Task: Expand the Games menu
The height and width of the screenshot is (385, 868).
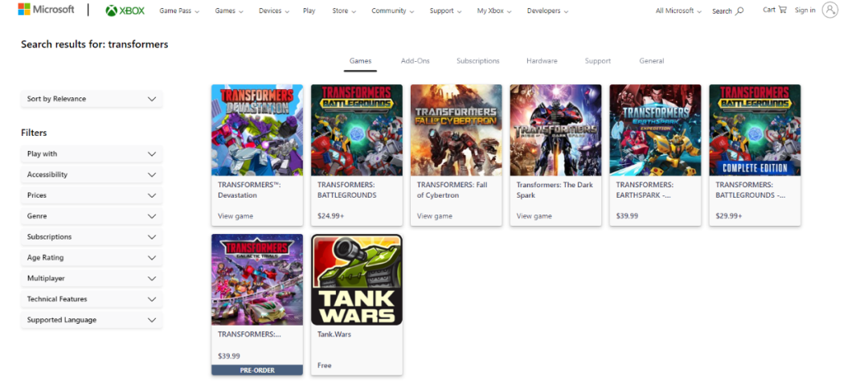Action: point(229,10)
